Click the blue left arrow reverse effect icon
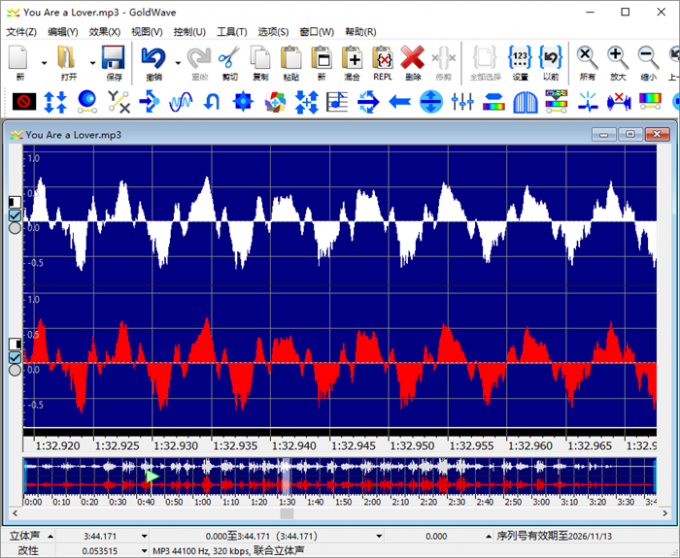Image resolution: width=680 pixels, height=558 pixels. click(400, 102)
